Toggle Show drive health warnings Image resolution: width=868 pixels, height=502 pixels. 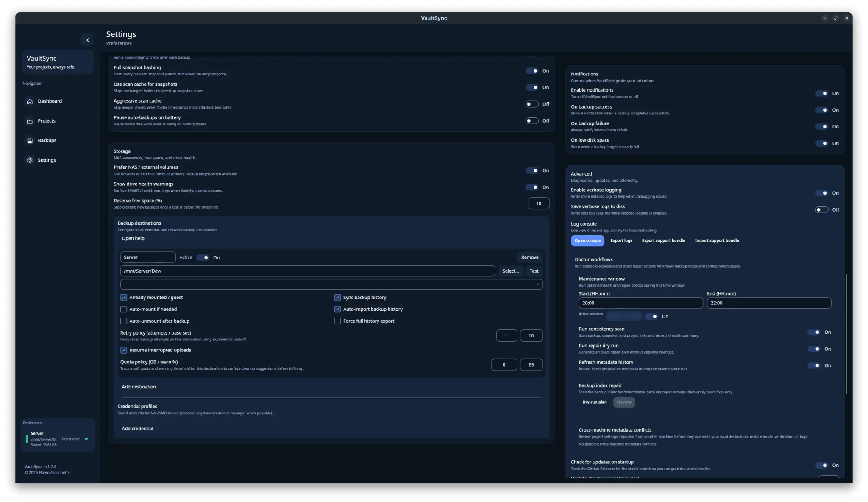pos(532,187)
